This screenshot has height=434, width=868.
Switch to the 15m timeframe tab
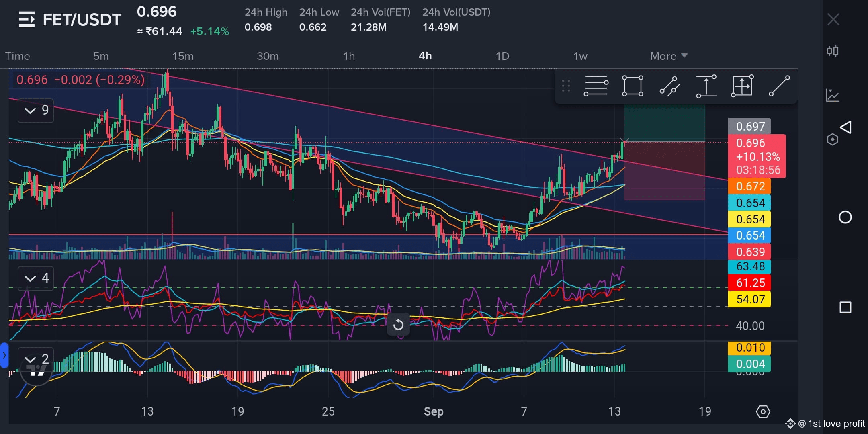[183, 56]
